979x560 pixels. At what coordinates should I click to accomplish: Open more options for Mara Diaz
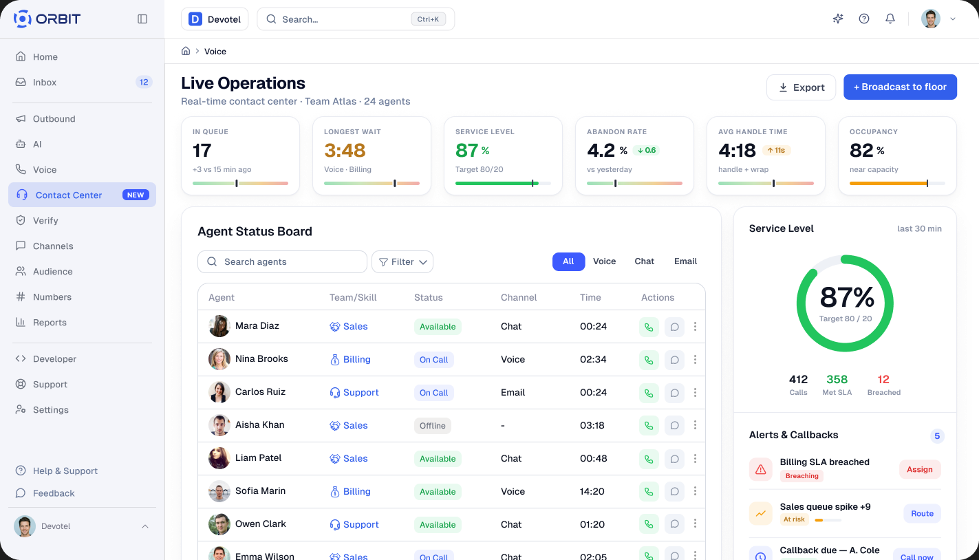tap(696, 327)
